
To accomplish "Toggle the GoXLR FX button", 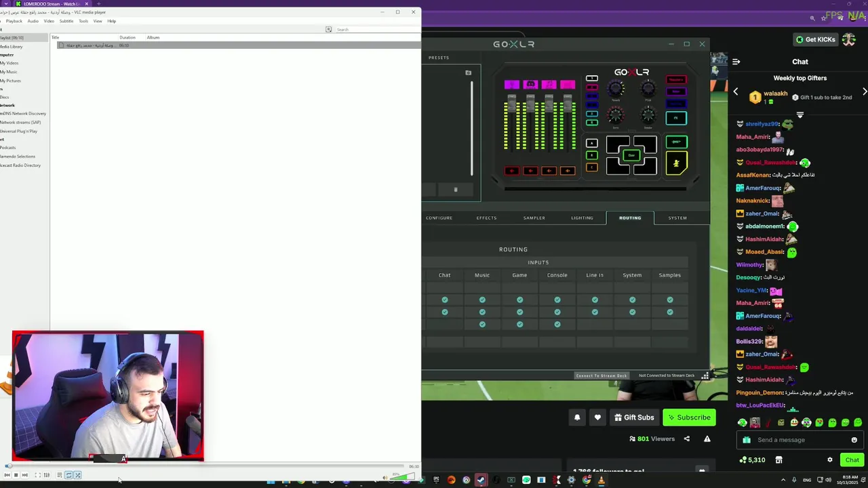I will (676, 118).
